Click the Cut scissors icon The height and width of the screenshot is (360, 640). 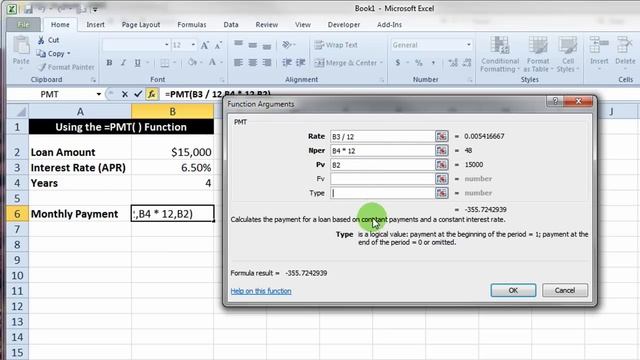click(x=41, y=40)
